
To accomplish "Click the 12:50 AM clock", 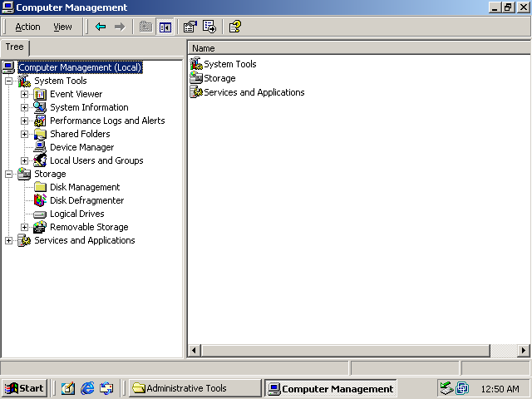I will point(500,389).
